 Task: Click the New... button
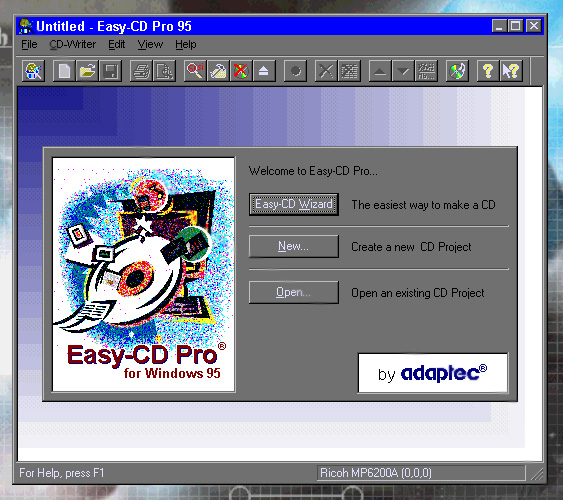tap(294, 246)
